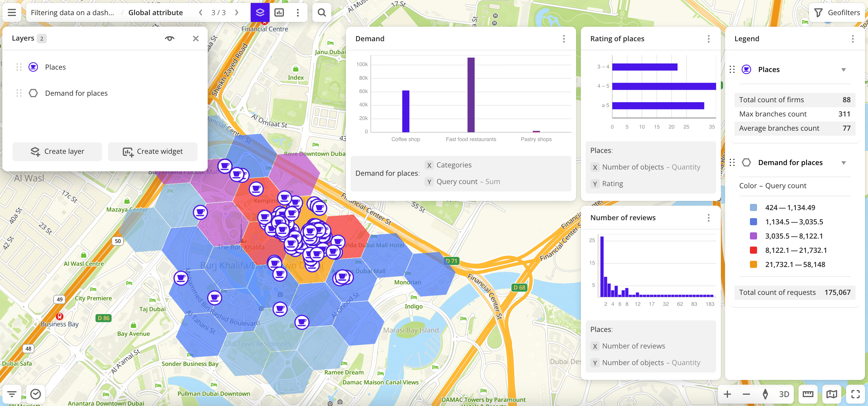868x406 pixels.
Task: Open the widgets panel from the top toolbar
Action: pos(279,12)
